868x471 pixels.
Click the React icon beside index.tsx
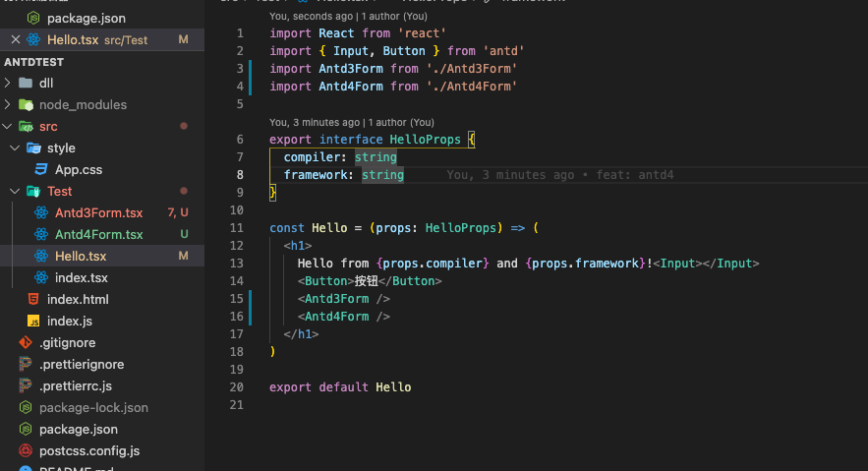pos(41,277)
